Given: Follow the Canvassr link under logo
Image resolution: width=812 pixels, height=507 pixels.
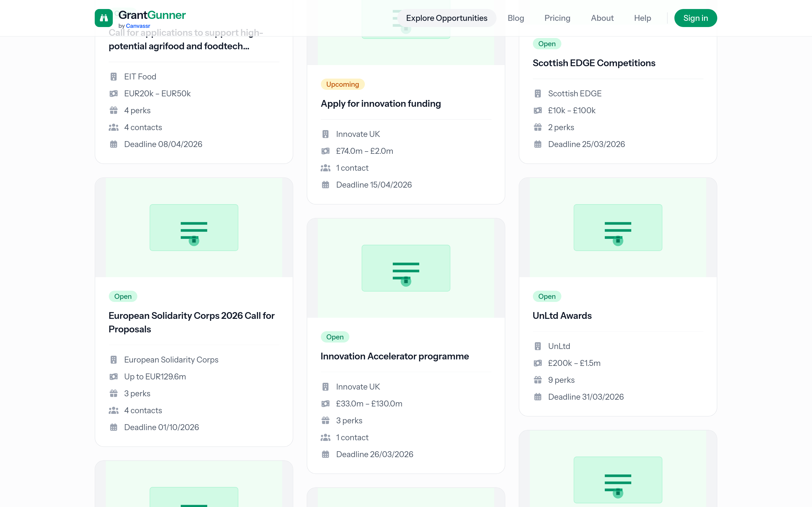Looking at the screenshot, I should (138, 26).
